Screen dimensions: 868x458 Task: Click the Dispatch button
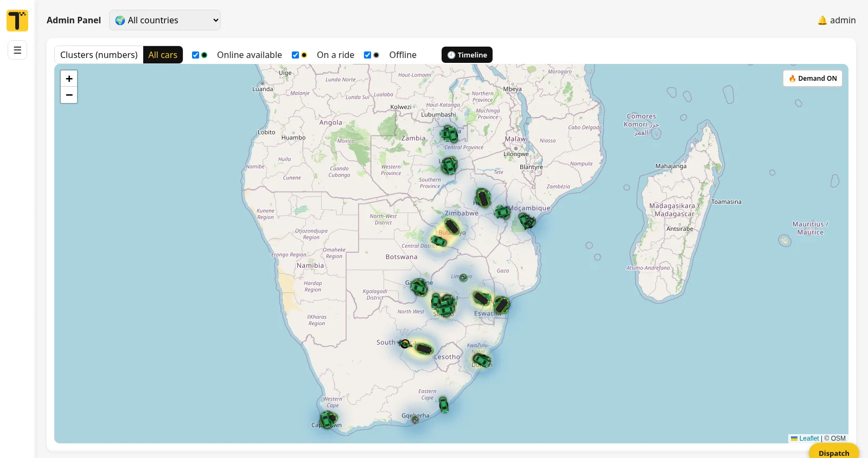point(834,452)
